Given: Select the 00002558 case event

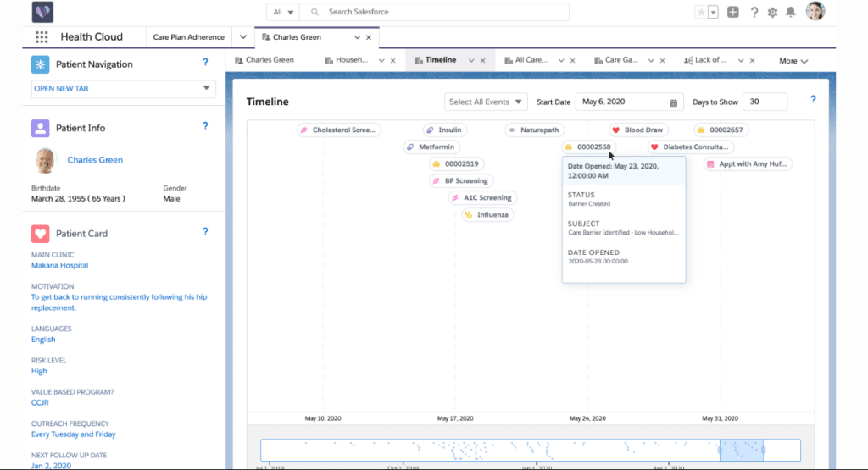Looking at the screenshot, I should pyautogui.click(x=589, y=147).
